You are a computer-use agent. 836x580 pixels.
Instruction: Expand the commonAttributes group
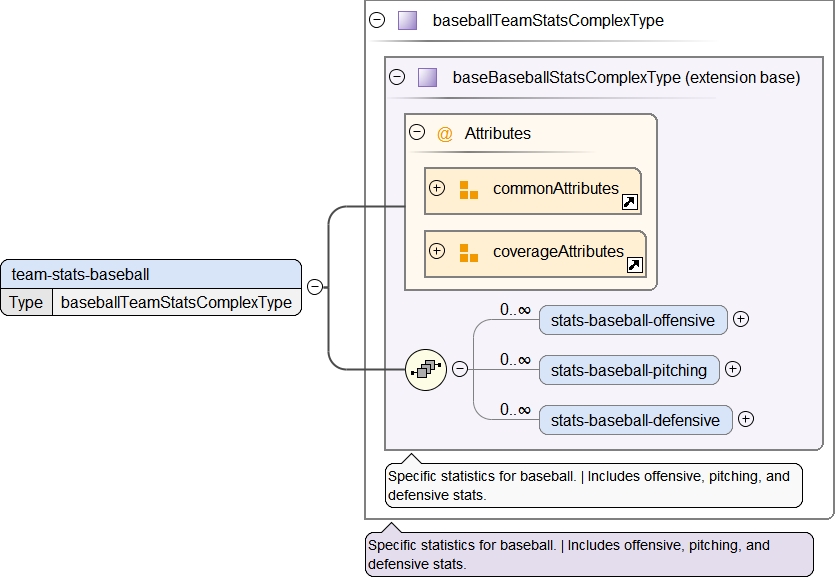click(437, 188)
